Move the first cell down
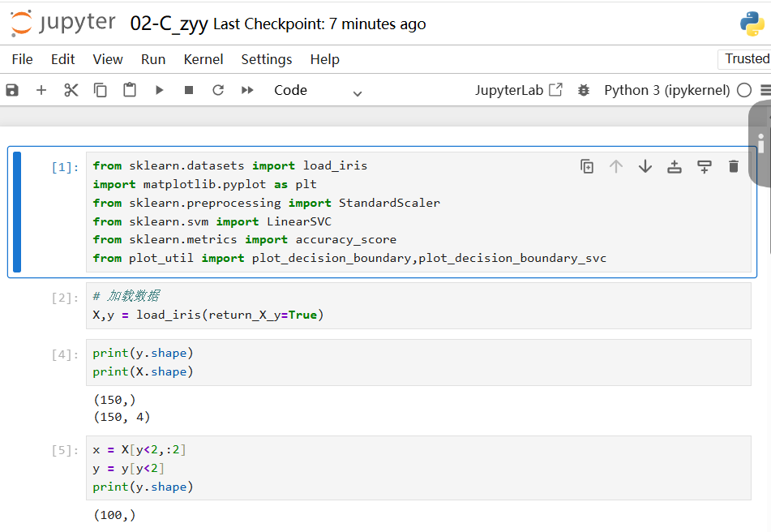The image size is (771, 532). pyautogui.click(x=645, y=166)
